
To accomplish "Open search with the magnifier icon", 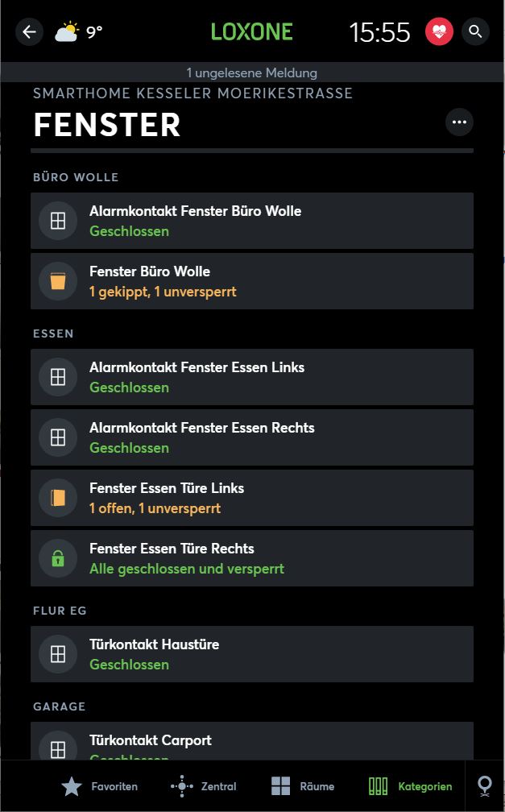I will (475, 32).
